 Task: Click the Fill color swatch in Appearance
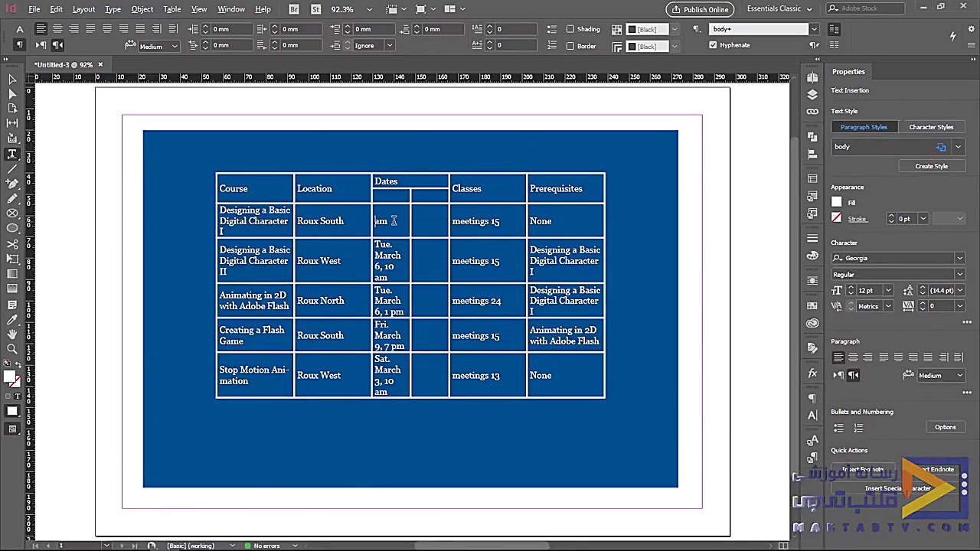(837, 202)
